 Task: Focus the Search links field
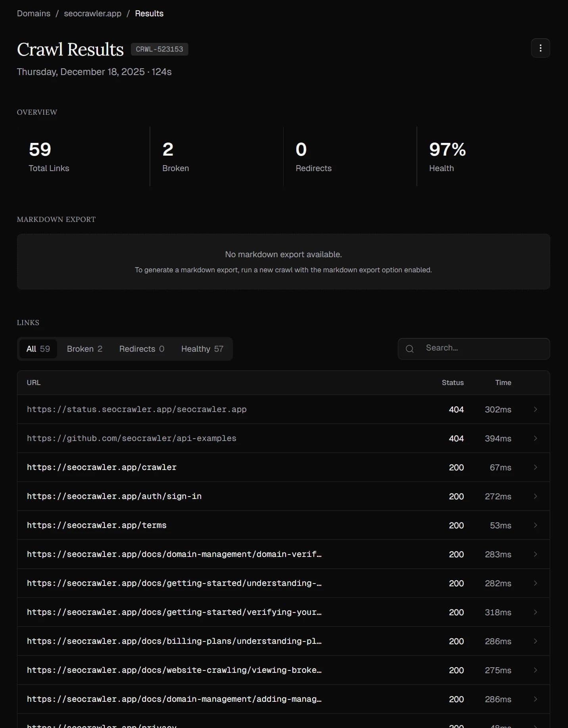pyautogui.click(x=474, y=349)
